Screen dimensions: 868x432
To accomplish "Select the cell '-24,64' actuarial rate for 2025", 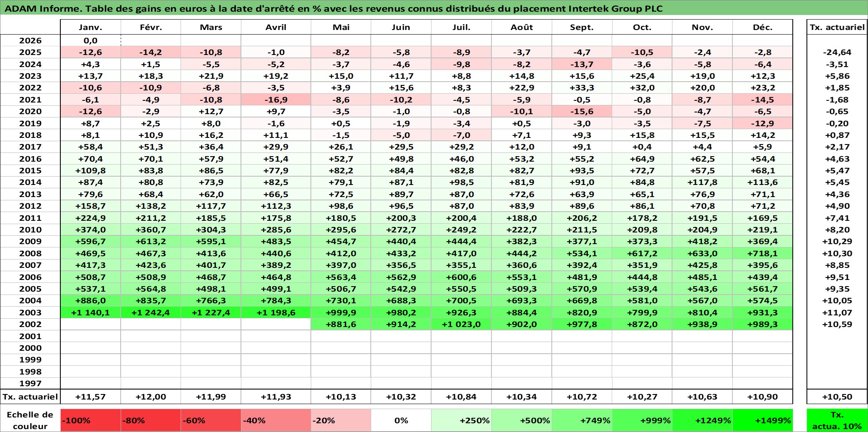I will coord(837,52).
